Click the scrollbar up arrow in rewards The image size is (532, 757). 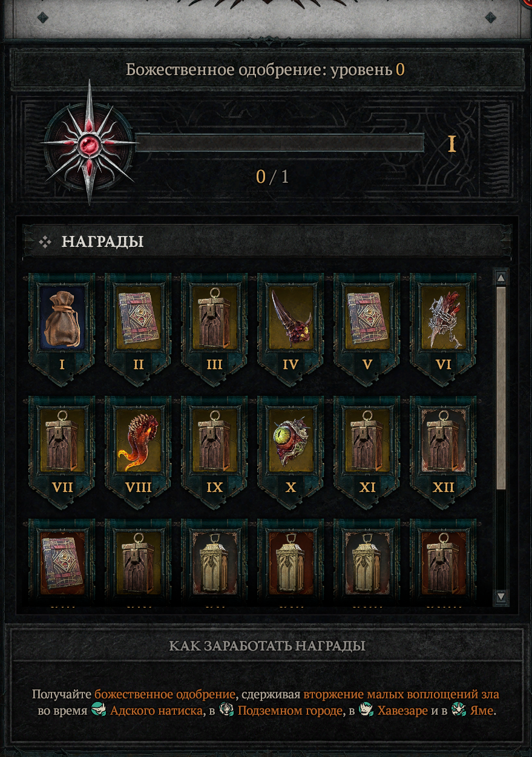(501, 278)
